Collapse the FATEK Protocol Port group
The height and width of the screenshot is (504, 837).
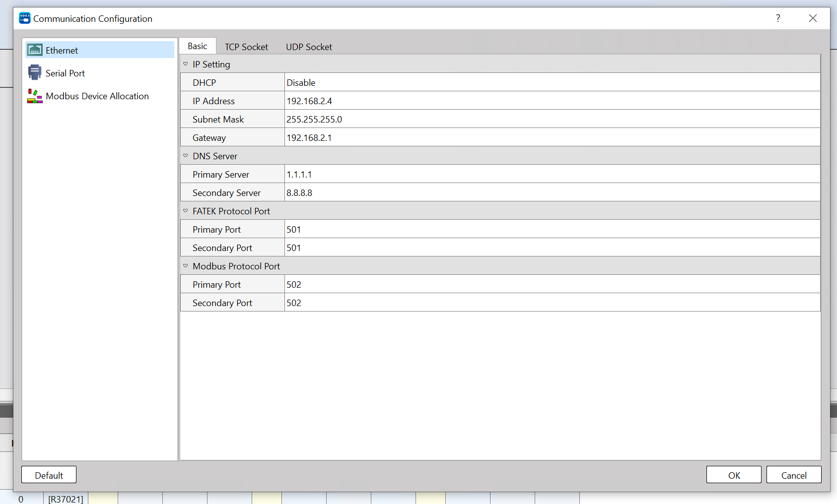coord(186,211)
